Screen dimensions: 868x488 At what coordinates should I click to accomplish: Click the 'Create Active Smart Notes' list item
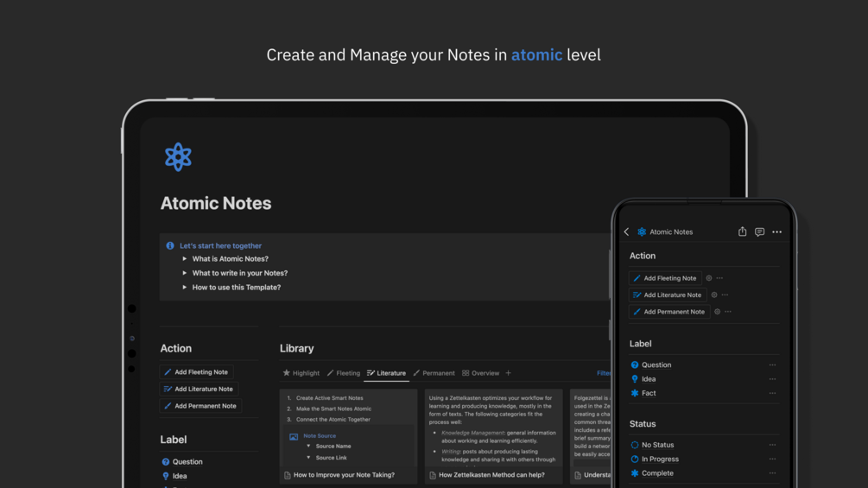(329, 398)
